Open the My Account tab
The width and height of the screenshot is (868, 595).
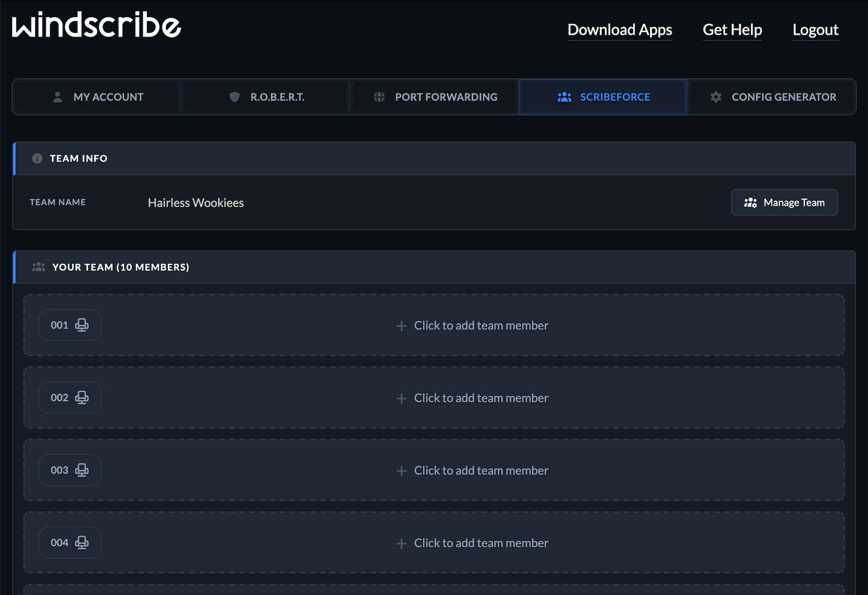pos(96,97)
